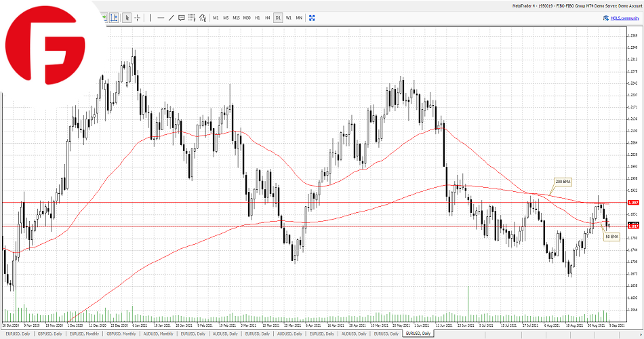Screen dimensions: 644x339
Task: Click the 50 EMA label on chart
Action: click(x=612, y=236)
